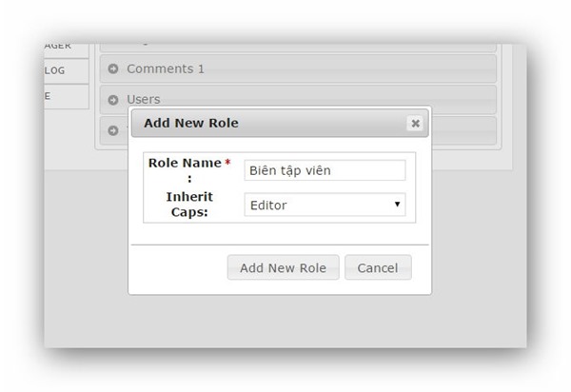This screenshot has width=571, height=392.
Task: Cancel the new role dialog
Action: (378, 267)
